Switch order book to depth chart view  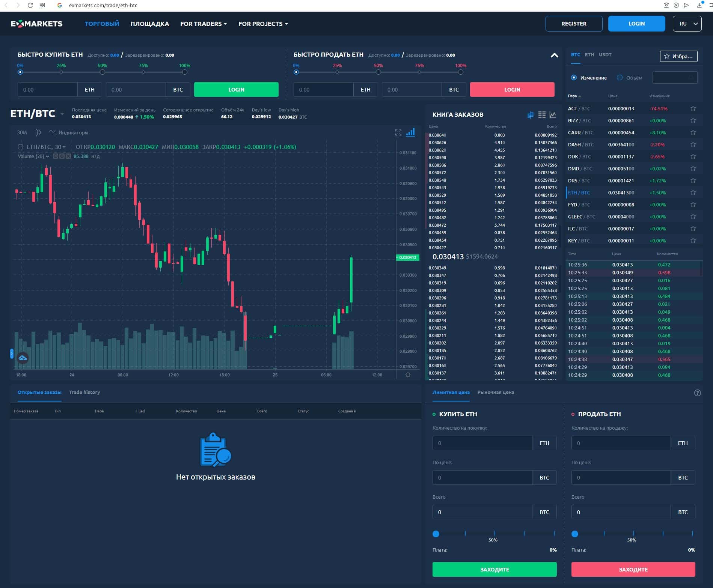click(x=553, y=115)
